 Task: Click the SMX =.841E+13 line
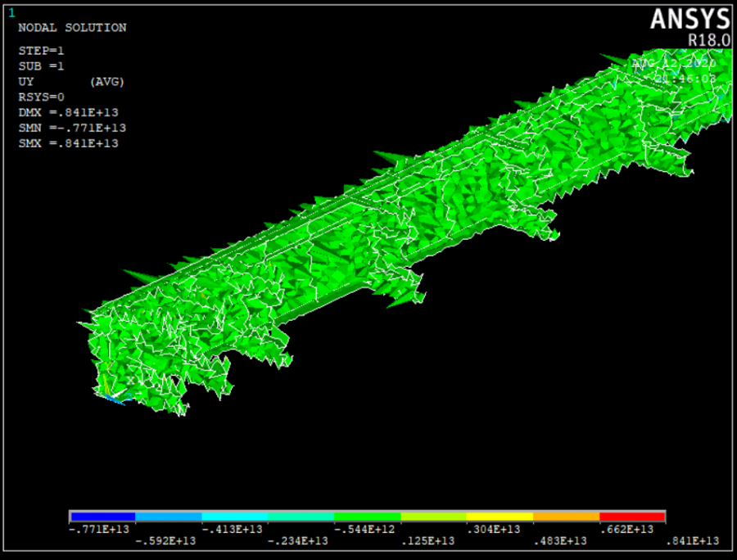(68, 144)
